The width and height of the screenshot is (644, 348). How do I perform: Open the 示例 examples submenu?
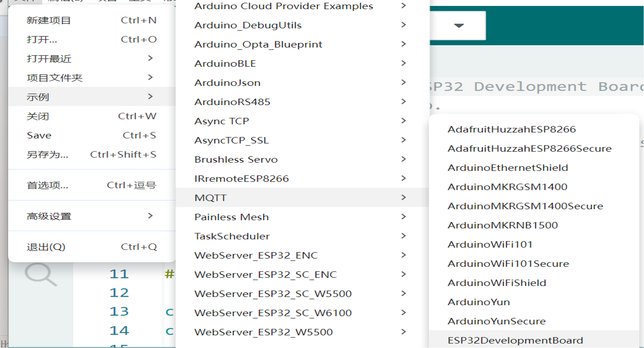point(92,97)
